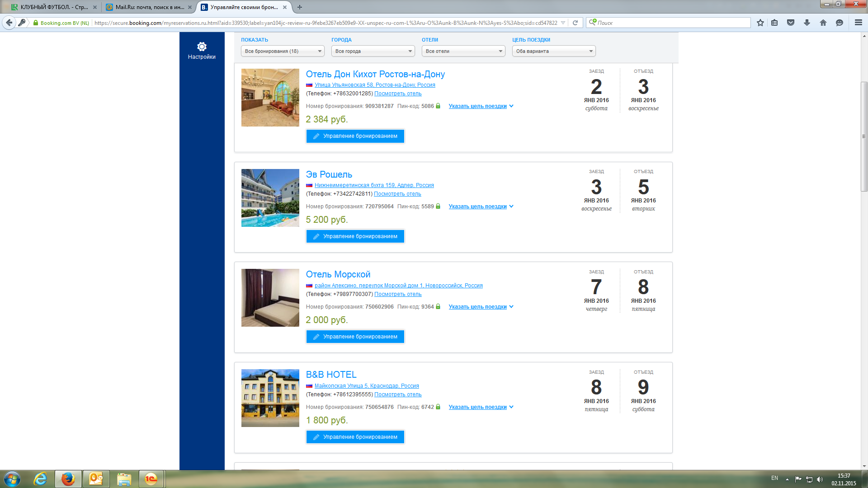
Task: Expand Указать цель поездки for Дон Кихот
Action: point(481,106)
